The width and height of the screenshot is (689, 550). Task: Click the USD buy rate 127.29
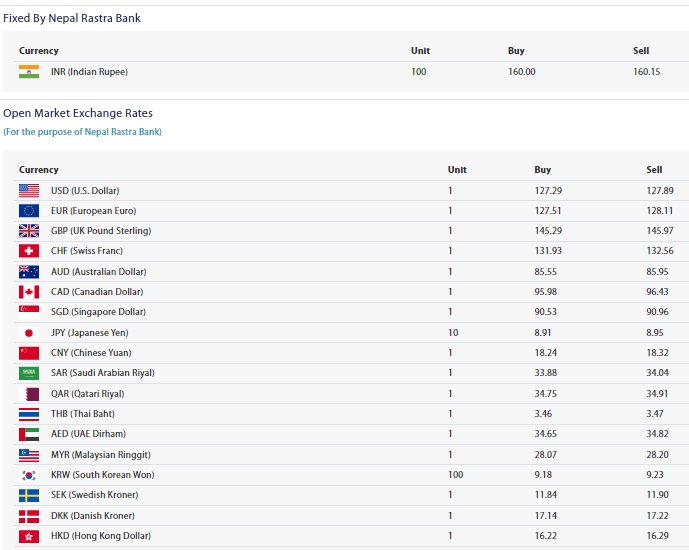pos(548,191)
